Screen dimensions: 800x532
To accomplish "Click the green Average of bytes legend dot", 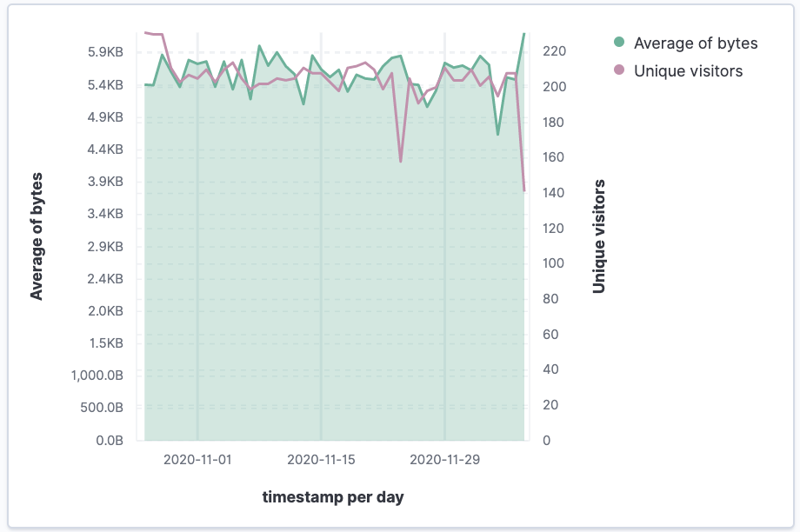I will coord(619,43).
